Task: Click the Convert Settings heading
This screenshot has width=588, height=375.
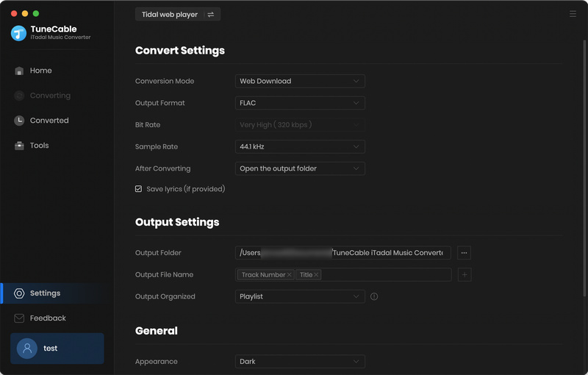Action: (x=180, y=50)
